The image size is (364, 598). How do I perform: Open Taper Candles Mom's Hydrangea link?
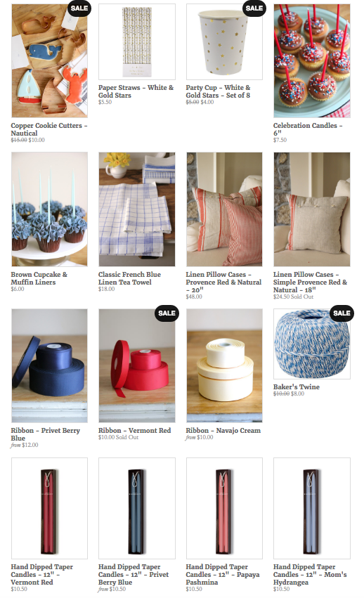pyautogui.click(x=310, y=574)
